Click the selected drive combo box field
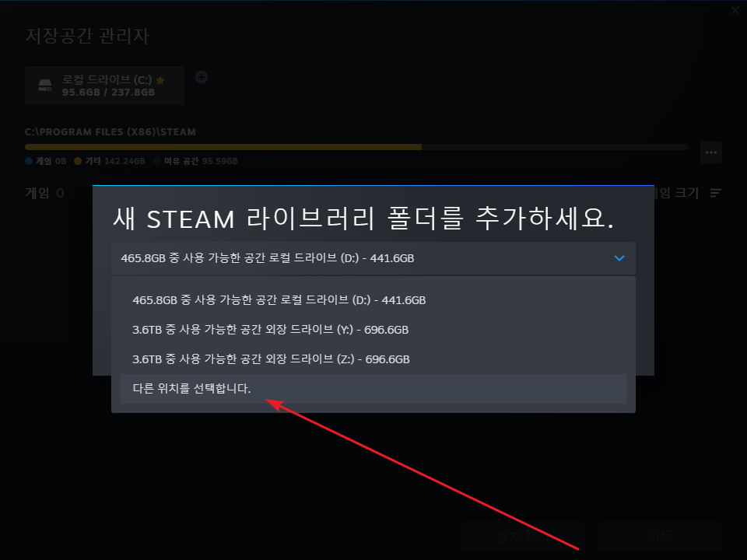The image size is (747, 560). (x=373, y=258)
